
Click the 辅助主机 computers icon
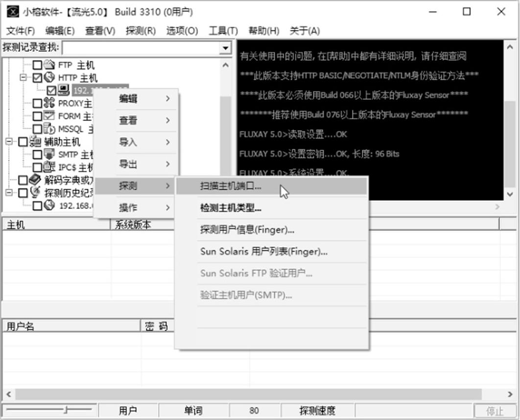[x=35, y=141]
